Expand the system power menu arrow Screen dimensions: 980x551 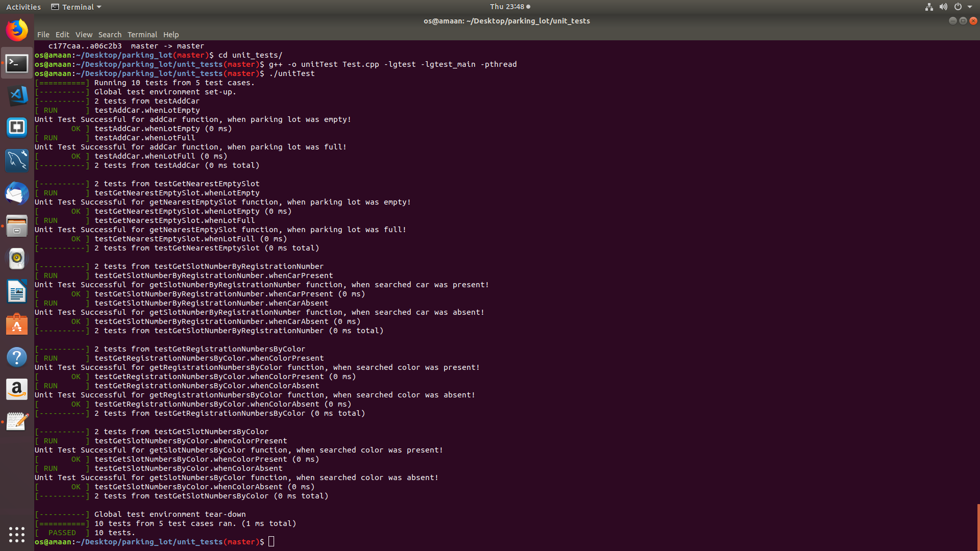tap(970, 7)
